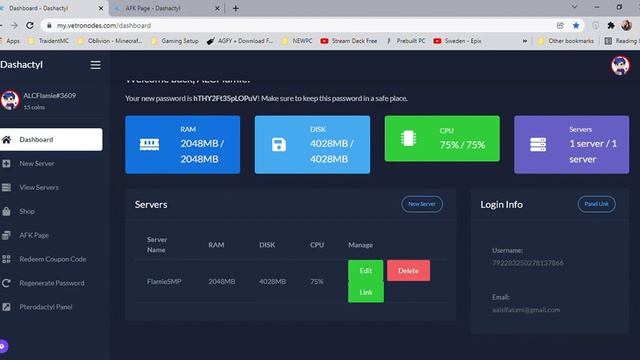640x360 pixels.
Task: Open a new browser tab
Action: point(236,8)
